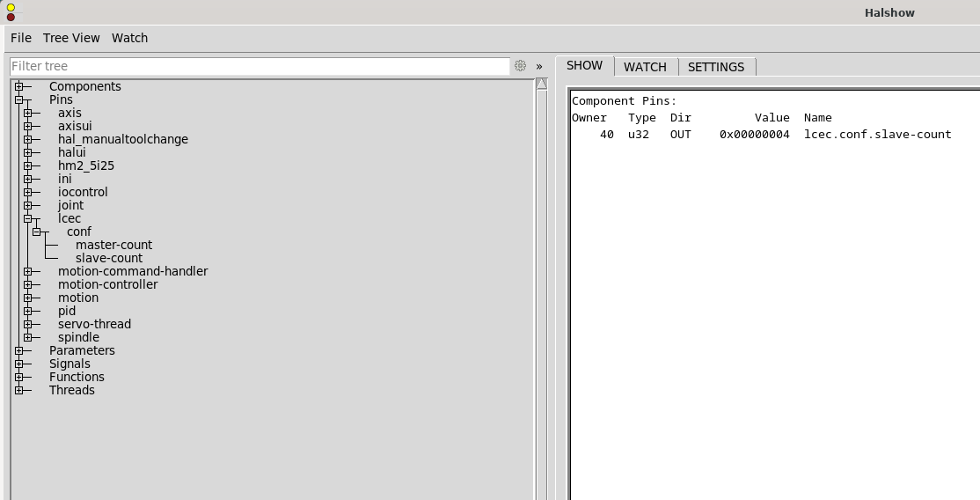Collapse the Pins node
This screenshot has height=500, width=980.
(x=18, y=99)
